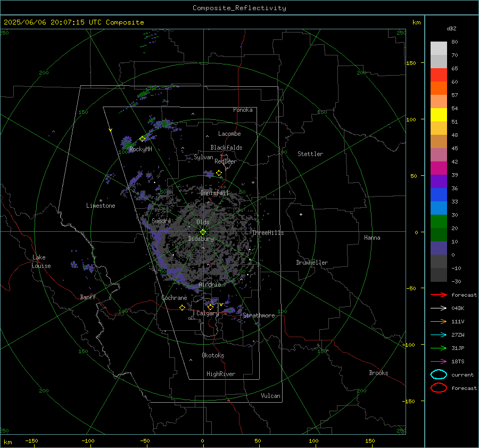Select the orange 111V arrow legend entry

[x=439, y=321]
